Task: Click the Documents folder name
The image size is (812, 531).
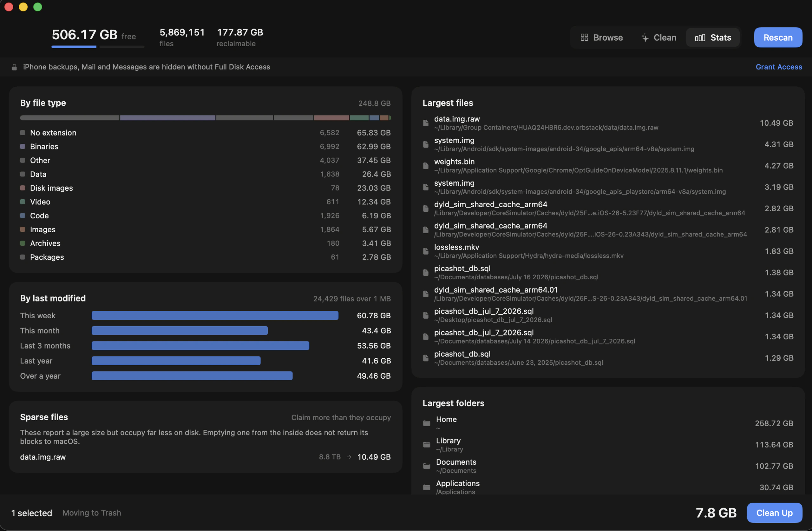Action: pos(456,462)
